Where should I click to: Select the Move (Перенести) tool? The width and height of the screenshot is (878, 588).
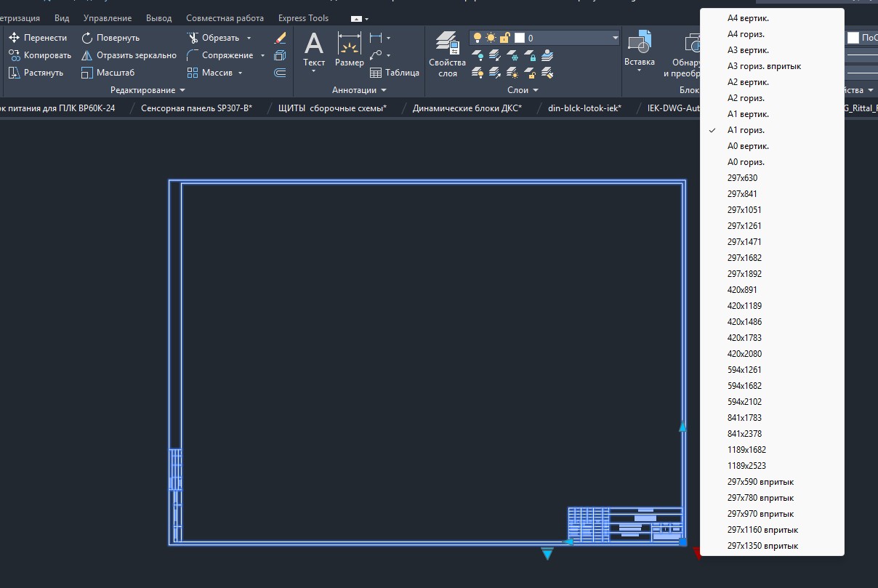click(38, 37)
